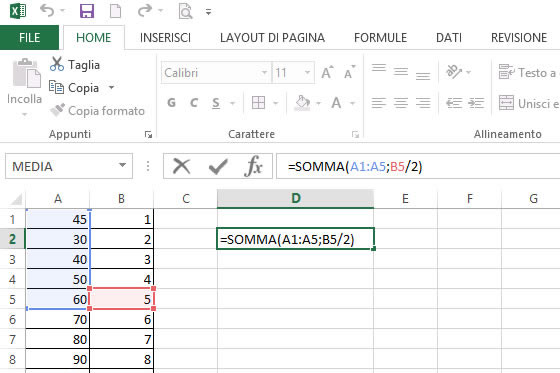Open the font size dropdown
Viewport: 560px width, 373px height.
click(307, 73)
